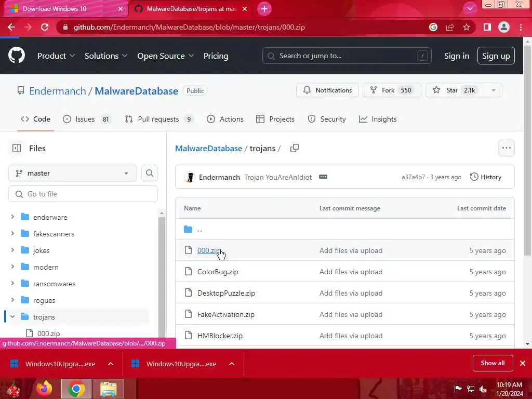532x399 pixels.
Task: View commit History
Action: 486,177
